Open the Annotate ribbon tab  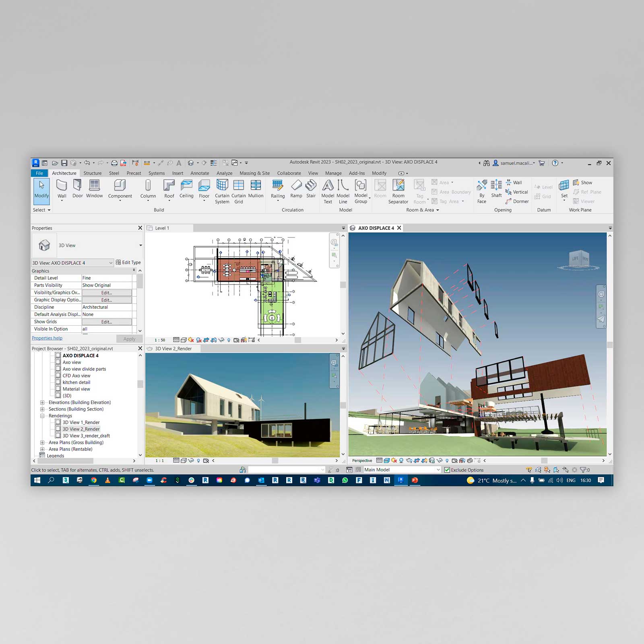point(200,173)
